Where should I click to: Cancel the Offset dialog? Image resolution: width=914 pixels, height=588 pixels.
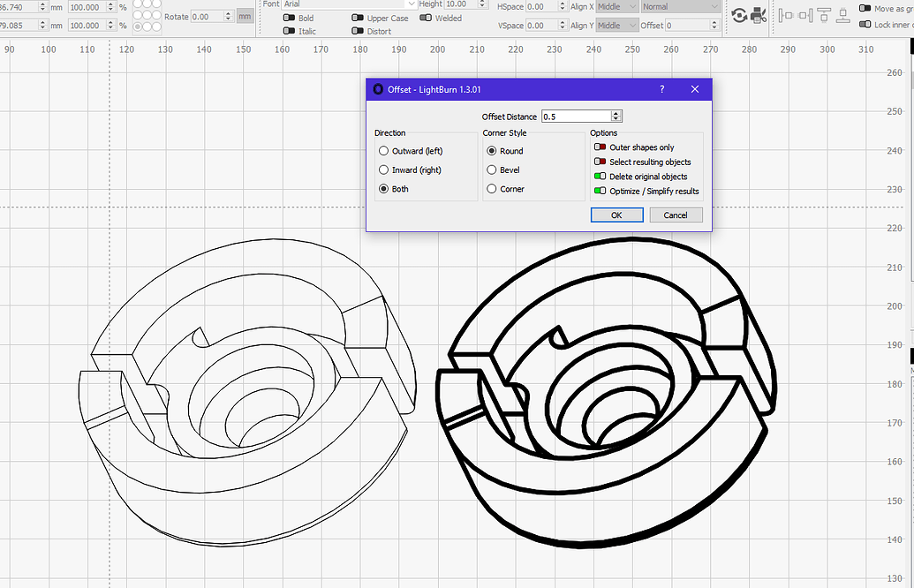tap(676, 215)
